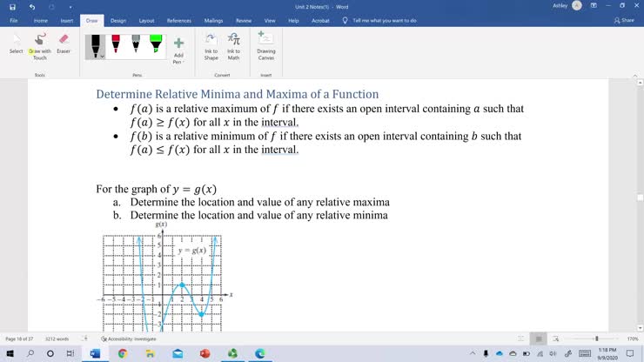Image resolution: width=644 pixels, height=362 pixels.
Task: Select the Eraser tool
Action: [x=64, y=44]
